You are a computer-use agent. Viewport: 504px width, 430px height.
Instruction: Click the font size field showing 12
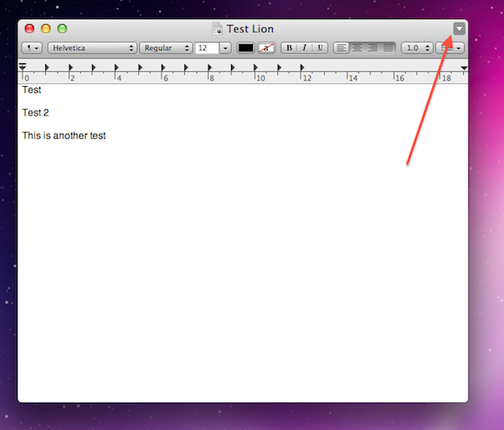pos(207,48)
